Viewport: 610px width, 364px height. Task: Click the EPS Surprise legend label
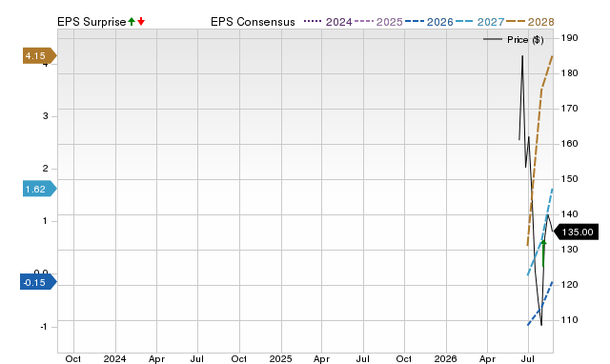[91, 22]
